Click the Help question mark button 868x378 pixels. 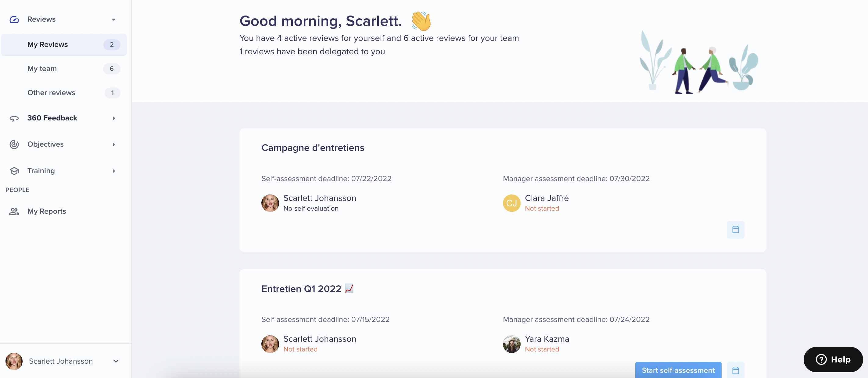833,359
